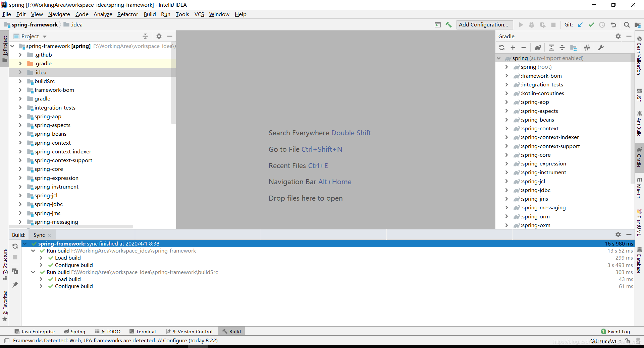Click the Git Update Project arrow

pyautogui.click(x=580, y=25)
